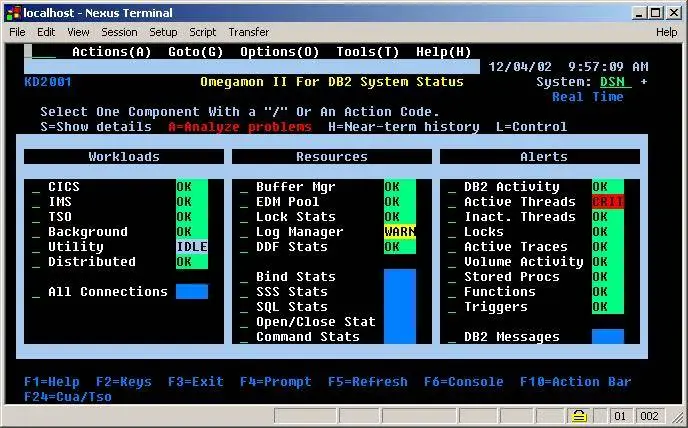Click the SQL Stats resource label

point(292,306)
